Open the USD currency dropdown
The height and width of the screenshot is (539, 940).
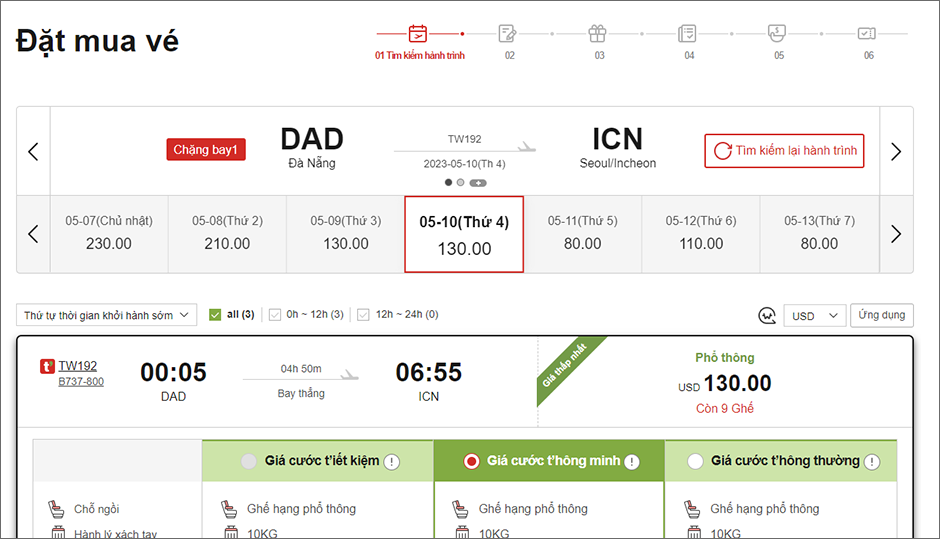[814, 316]
